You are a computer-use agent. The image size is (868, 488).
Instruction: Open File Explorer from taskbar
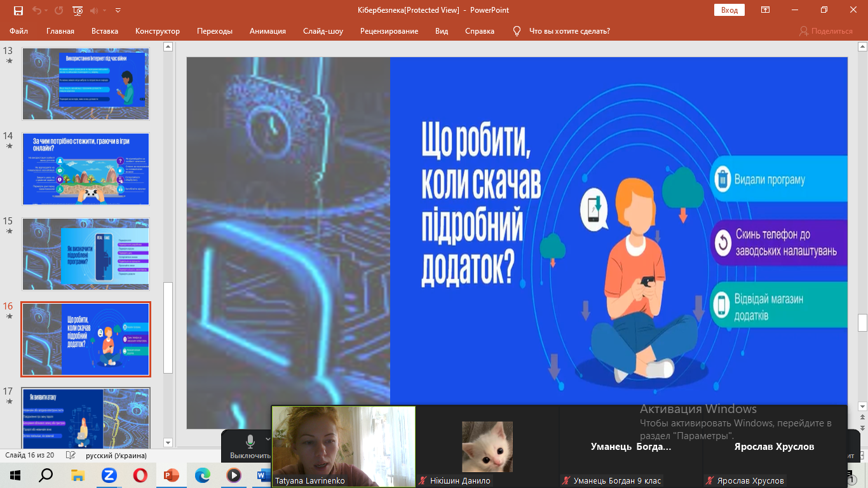tap(78, 475)
